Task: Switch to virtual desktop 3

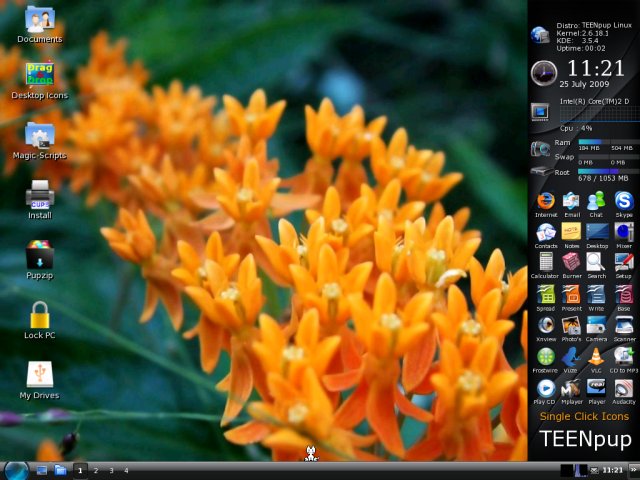Action: pyautogui.click(x=111, y=471)
